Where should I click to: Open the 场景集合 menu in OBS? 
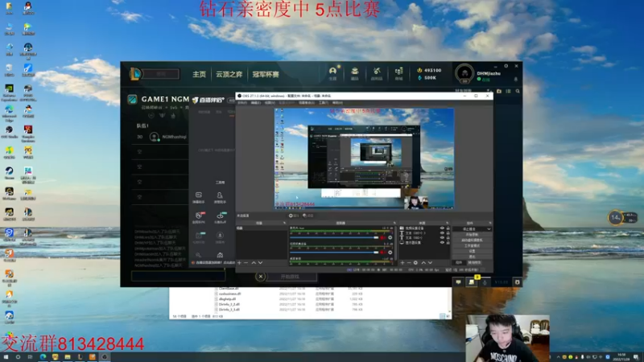(307, 103)
